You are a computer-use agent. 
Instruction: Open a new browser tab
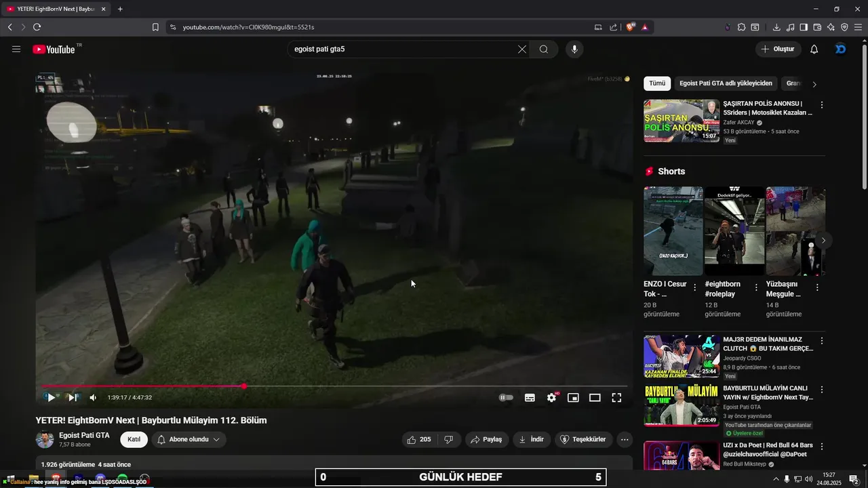click(x=120, y=9)
